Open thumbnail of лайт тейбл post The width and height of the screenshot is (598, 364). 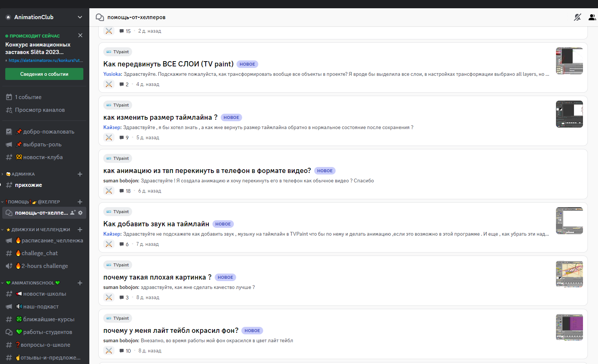click(x=569, y=327)
